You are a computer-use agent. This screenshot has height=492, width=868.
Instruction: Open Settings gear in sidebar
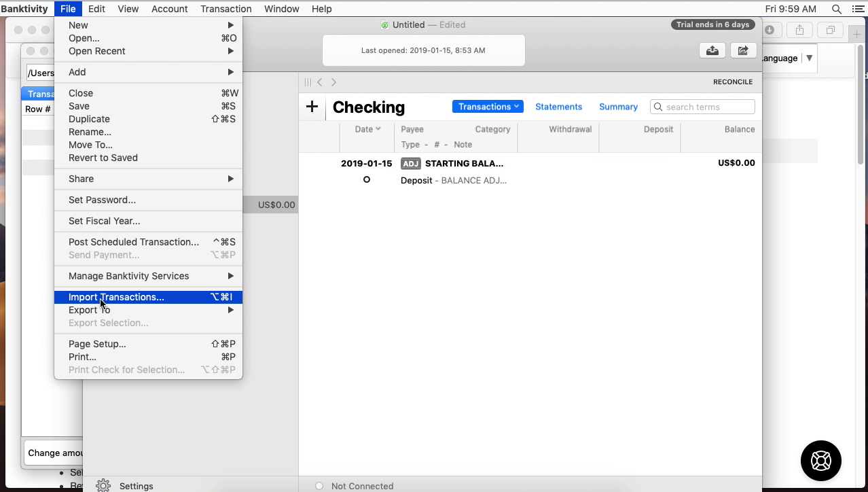[x=103, y=486]
